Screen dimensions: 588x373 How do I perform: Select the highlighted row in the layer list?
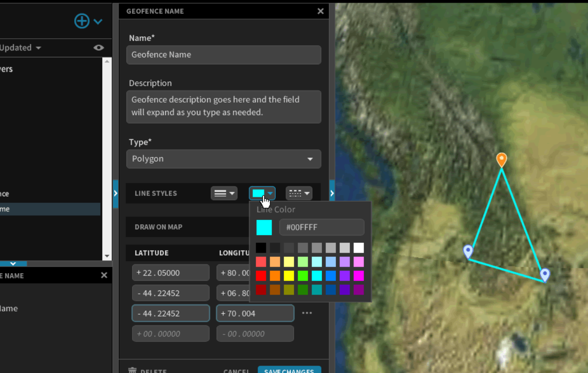50,209
